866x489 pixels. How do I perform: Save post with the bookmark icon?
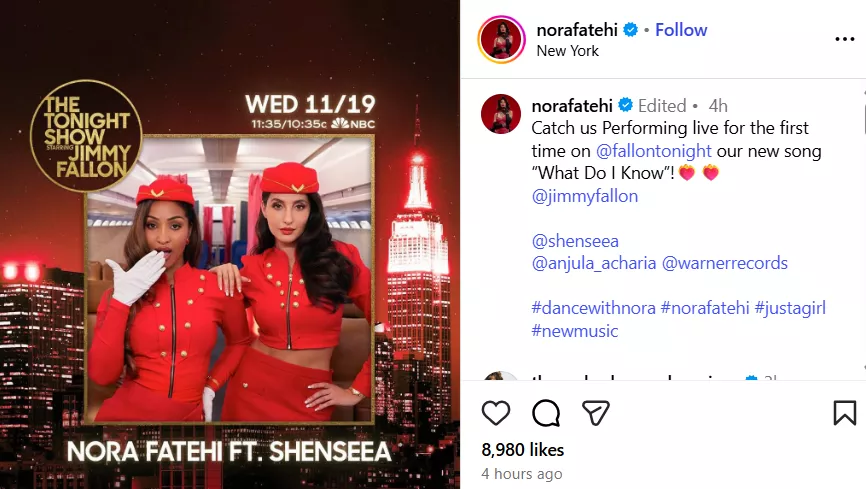844,413
